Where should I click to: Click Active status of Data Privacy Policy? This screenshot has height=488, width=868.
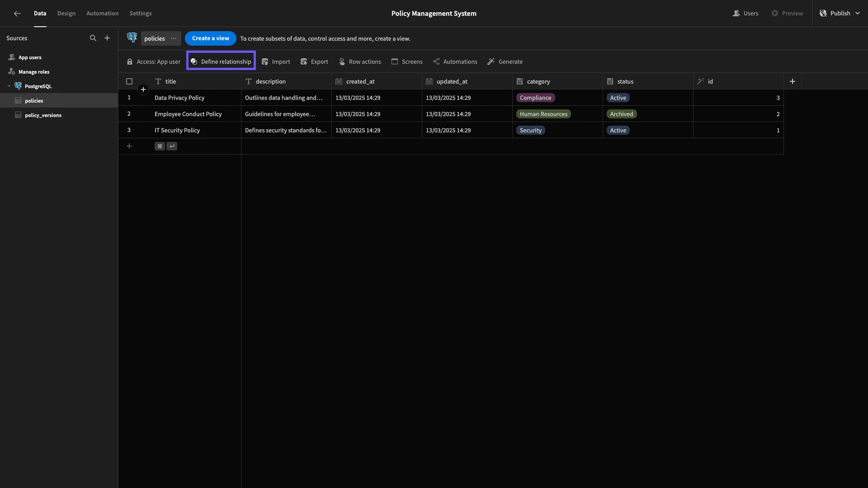[618, 98]
